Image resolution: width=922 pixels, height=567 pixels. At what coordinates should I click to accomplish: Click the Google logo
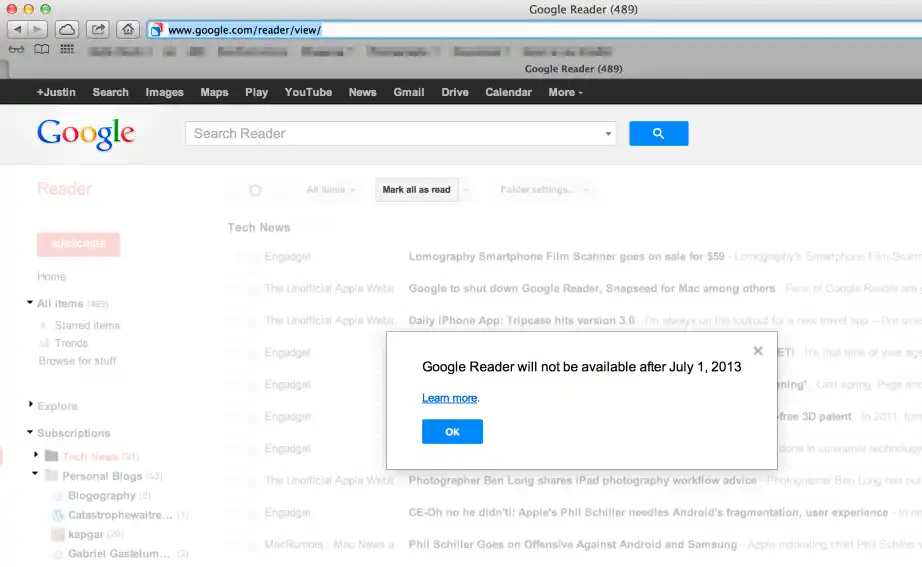pos(86,135)
